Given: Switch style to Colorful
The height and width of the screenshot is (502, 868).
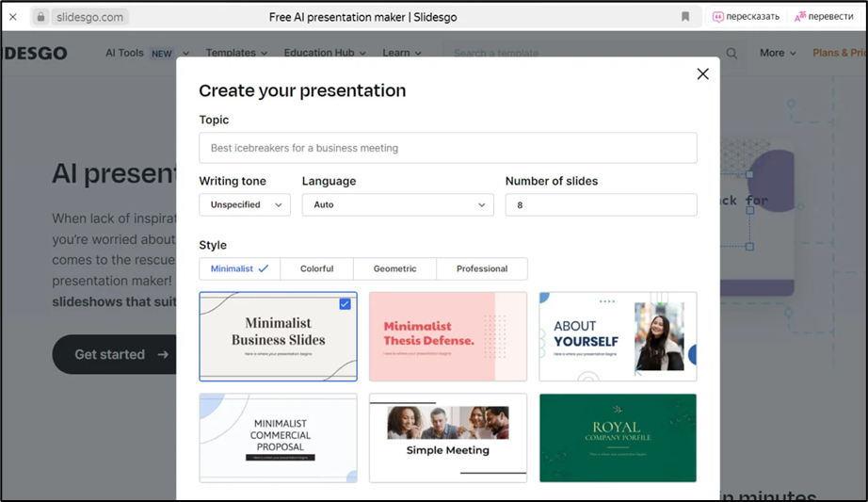Looking at the screenshot, I should click(316, 268).
